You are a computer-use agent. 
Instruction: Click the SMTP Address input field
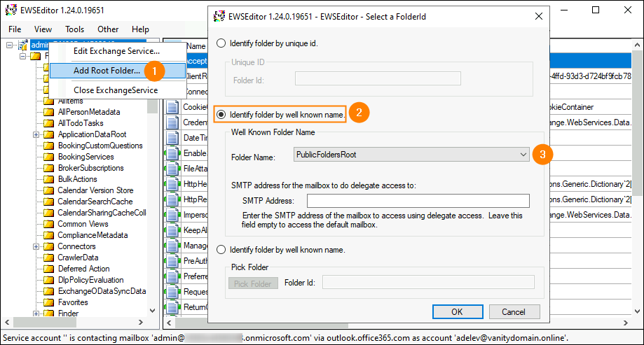418,201
